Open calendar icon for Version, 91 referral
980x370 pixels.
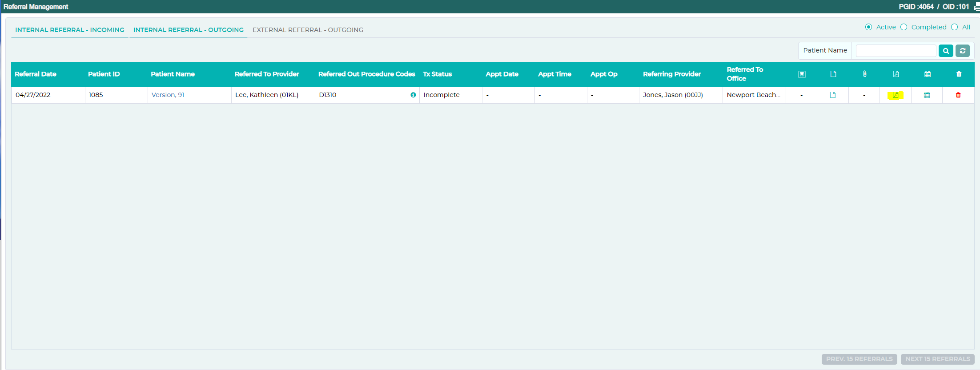click(927, 95)
